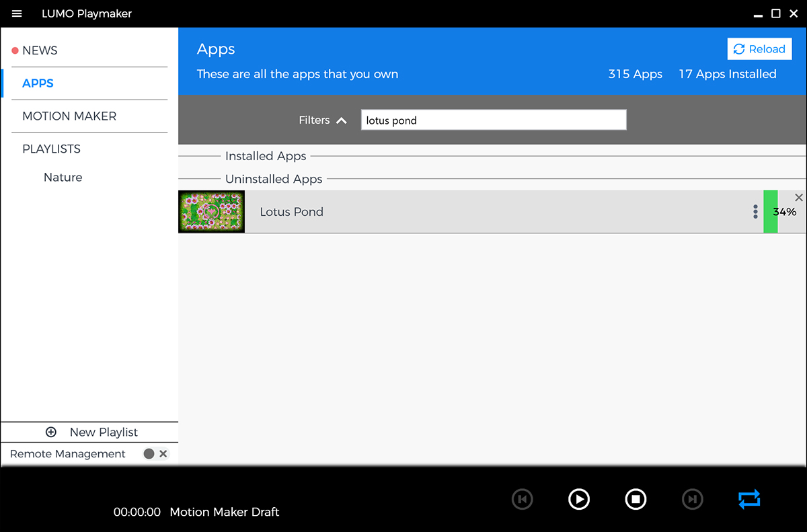
Task: Open the hamburger menu icon
Action: tap(17, 13)
